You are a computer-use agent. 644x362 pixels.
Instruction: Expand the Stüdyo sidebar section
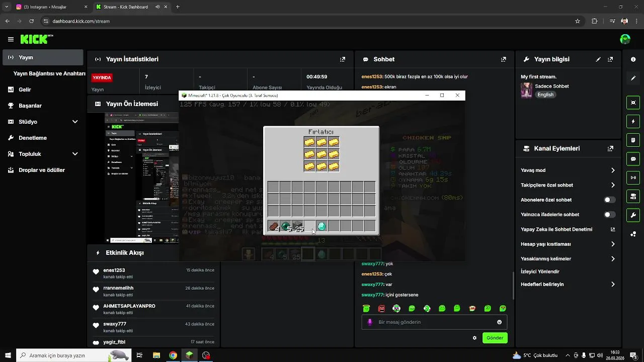[75, 122]
